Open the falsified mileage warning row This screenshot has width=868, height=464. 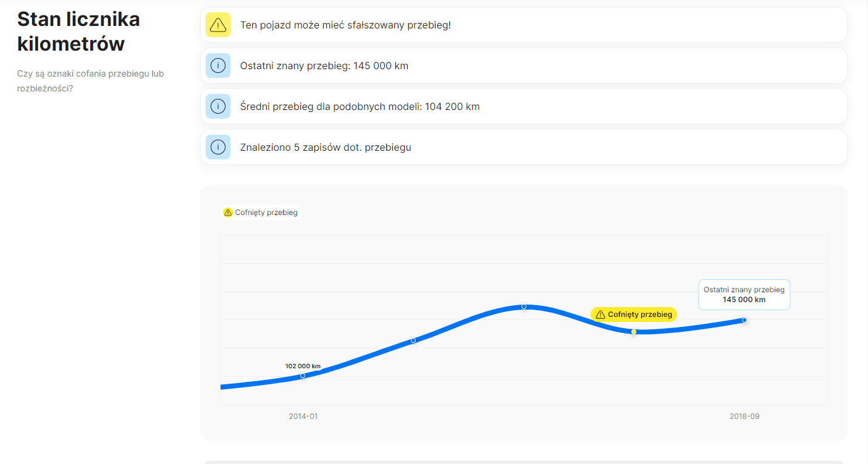[524, 25]
